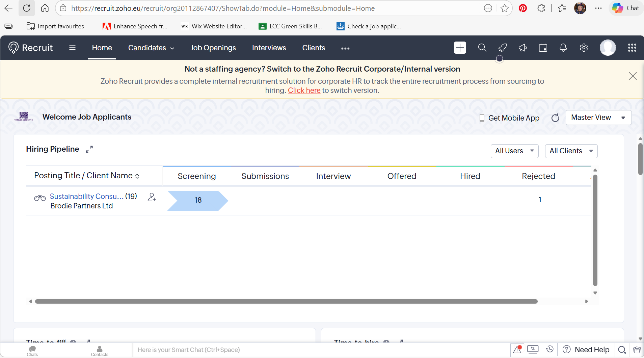Select the Home tab

102,48
